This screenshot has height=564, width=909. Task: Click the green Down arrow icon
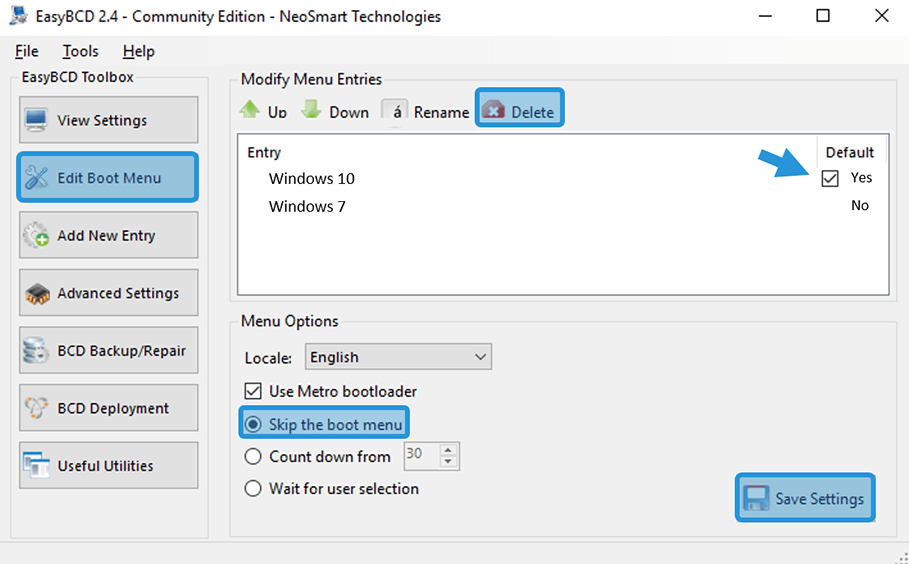pyautogui.click(x=311, y=110)
